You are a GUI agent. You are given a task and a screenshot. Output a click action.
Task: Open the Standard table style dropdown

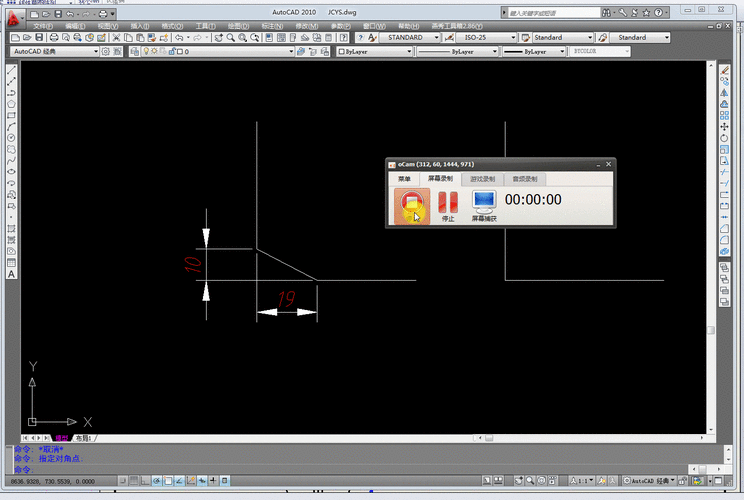coord(563,37)
